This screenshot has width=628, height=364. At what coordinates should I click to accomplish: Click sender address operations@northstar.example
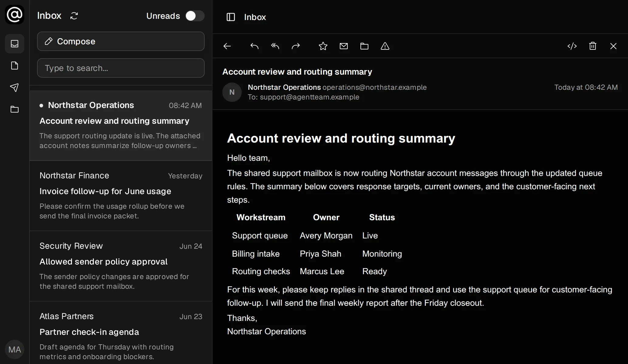point(374,87)
